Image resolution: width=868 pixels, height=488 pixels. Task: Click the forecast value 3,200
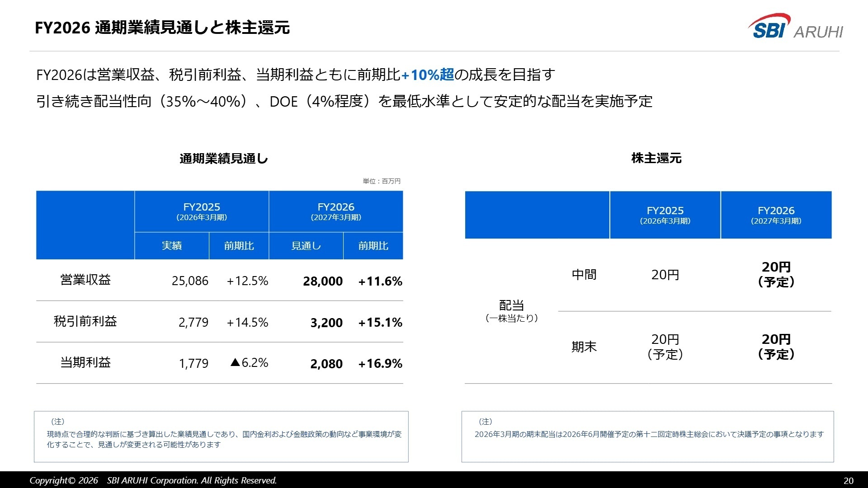pyautogui.click(x=326, y=323)
